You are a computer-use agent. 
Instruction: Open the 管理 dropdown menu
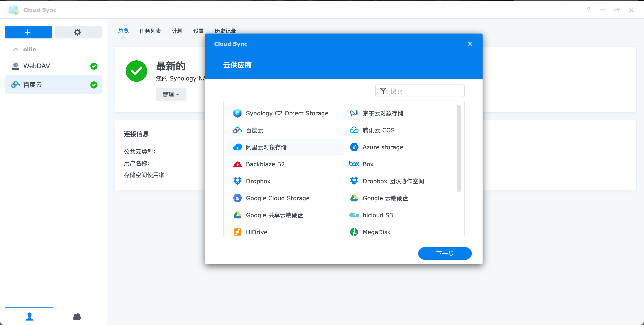[171, 94]
